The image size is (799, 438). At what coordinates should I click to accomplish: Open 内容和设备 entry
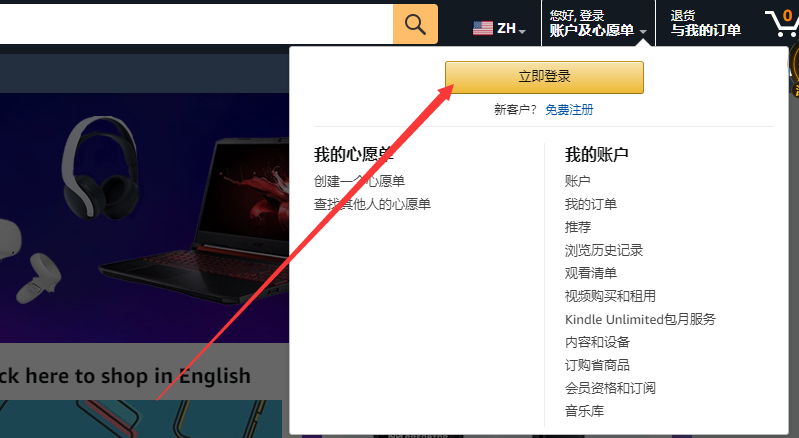[597, 342]
